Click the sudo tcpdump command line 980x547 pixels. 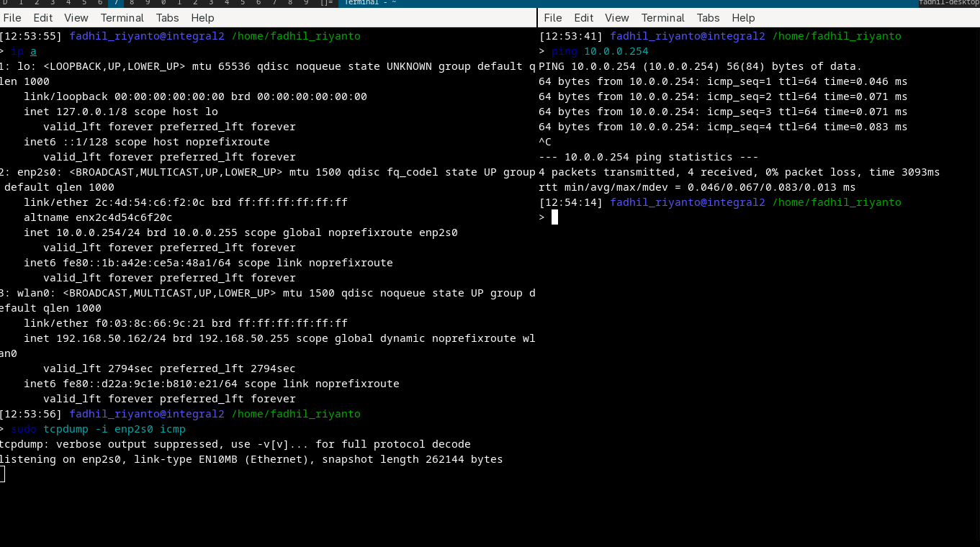pyautogui.click(x=99, y=429)
